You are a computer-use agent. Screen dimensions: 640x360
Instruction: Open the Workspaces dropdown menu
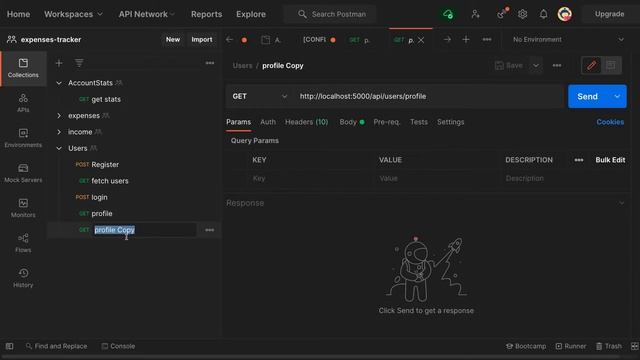pyautogui.click(x=73, y=14)
